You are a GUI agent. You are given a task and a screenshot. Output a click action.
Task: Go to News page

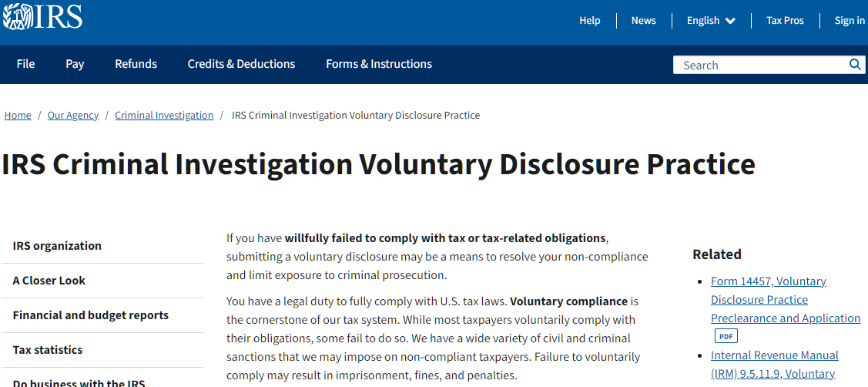(x=644, y=21)
